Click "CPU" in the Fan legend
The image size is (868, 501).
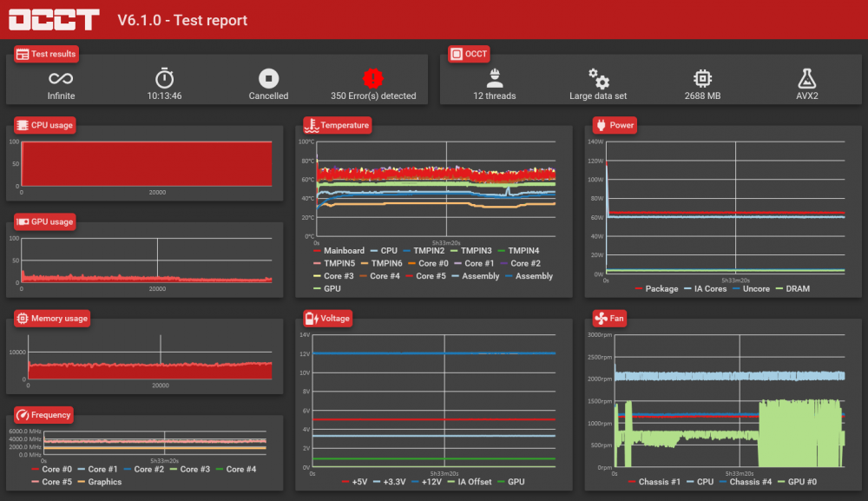[705, 482]
